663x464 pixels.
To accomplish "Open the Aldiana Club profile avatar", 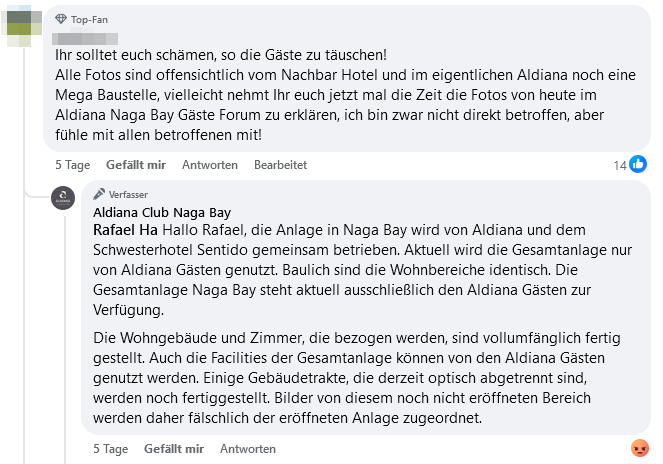I will tap(63, 198).
